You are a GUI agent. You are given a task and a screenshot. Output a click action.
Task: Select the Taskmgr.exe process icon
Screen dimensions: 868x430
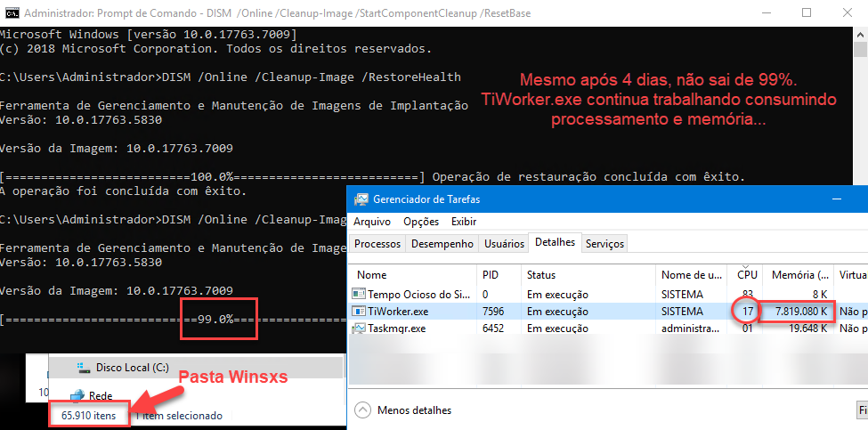tap(359, 329)
